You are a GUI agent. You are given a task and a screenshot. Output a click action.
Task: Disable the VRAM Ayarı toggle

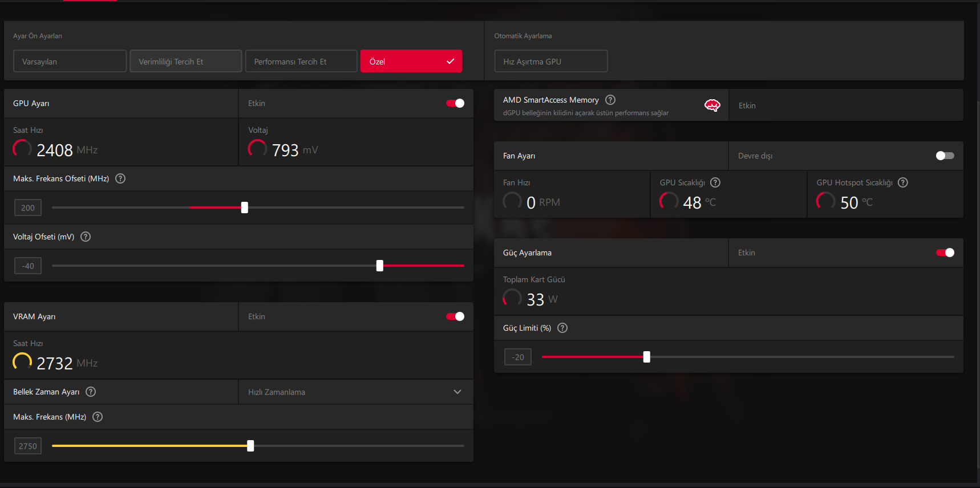pyautogui.click(x=455, y=316)
